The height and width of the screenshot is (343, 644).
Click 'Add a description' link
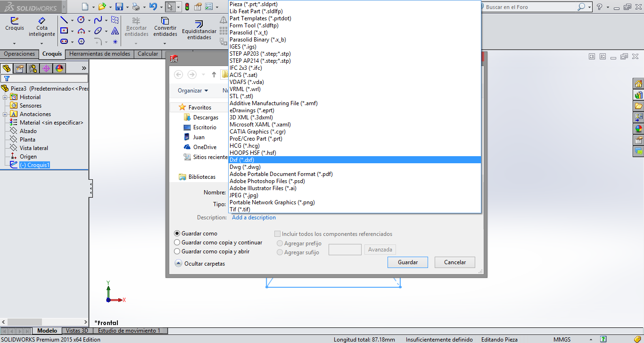[254, 218]
